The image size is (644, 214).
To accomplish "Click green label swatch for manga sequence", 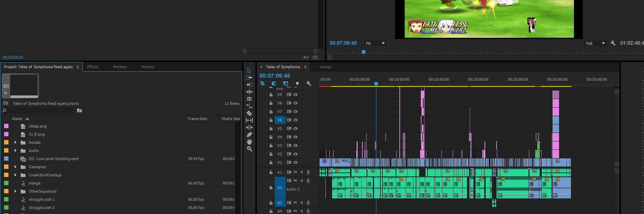I will [6, 183].
